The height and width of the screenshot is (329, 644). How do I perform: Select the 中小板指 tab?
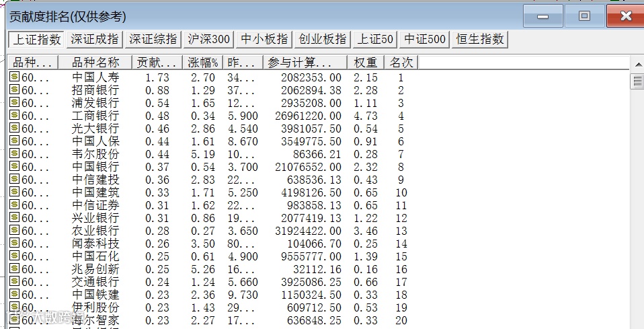264,40
